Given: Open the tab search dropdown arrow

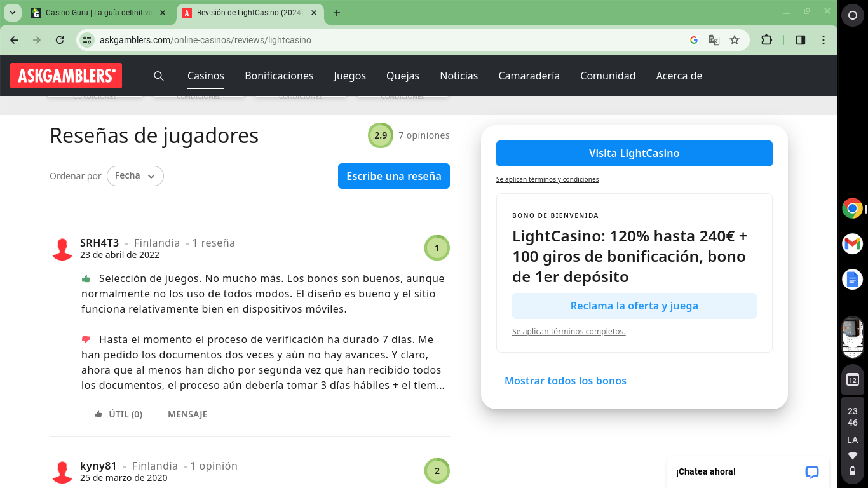Looking at the screenshot, I should point(13,13).
